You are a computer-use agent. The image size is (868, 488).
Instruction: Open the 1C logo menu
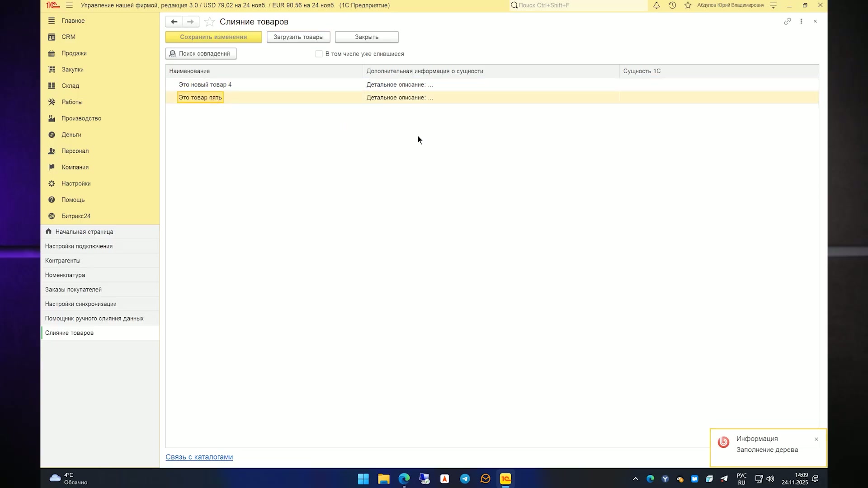[53, 5]
